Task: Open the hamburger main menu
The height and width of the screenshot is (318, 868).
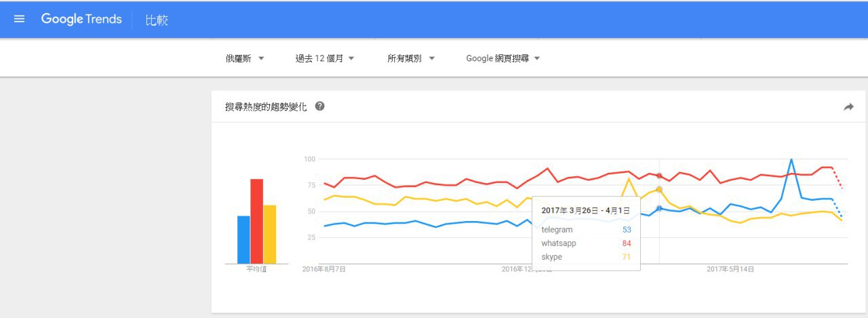Action: 19,19
